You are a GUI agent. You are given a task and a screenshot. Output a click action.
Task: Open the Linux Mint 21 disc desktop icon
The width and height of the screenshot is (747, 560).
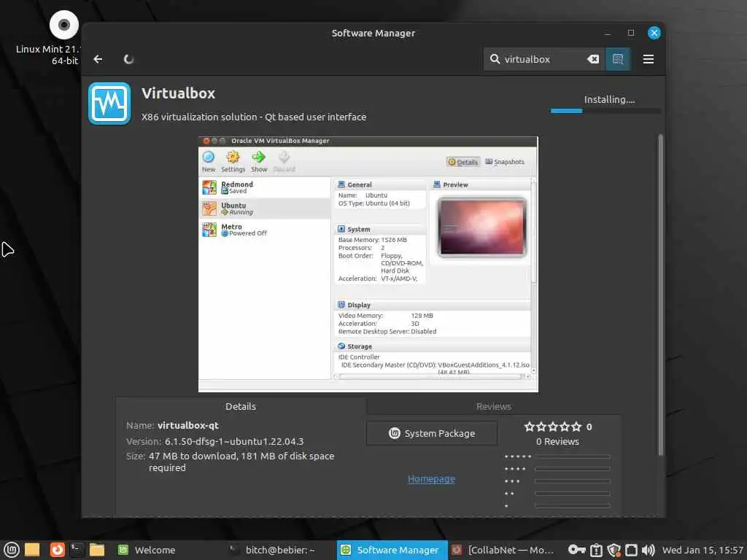[x=64, y=25]
